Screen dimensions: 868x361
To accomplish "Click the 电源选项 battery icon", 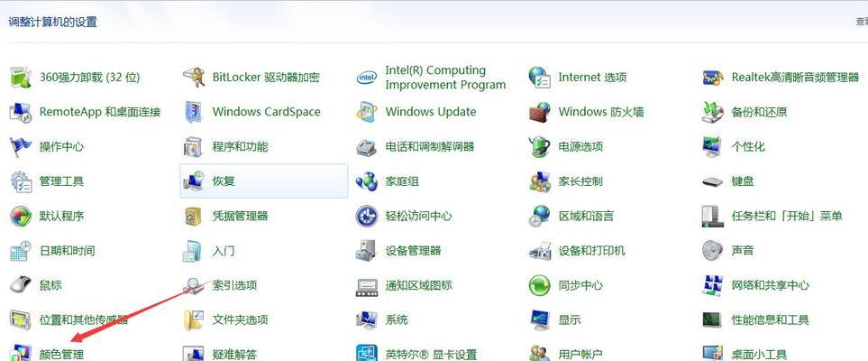I will (540, 147).
